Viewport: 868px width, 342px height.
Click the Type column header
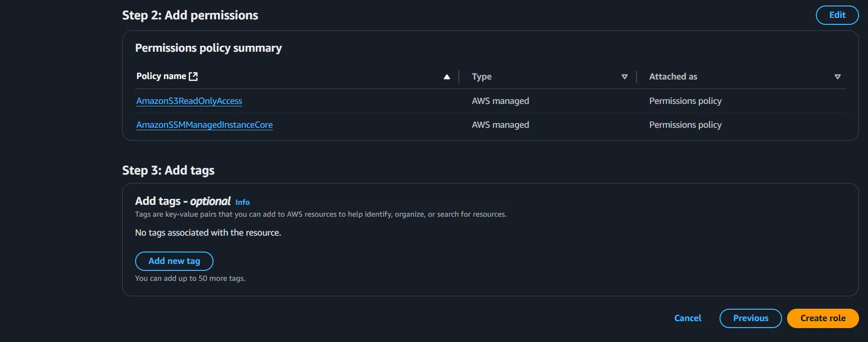[482, 77]
